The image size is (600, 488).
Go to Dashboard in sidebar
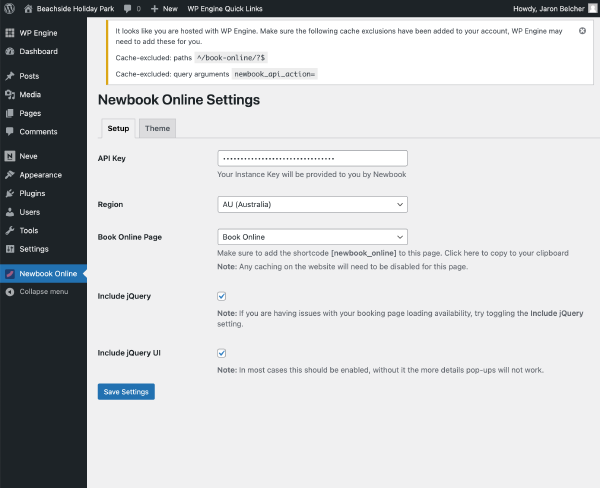click(x=39, y=51)
